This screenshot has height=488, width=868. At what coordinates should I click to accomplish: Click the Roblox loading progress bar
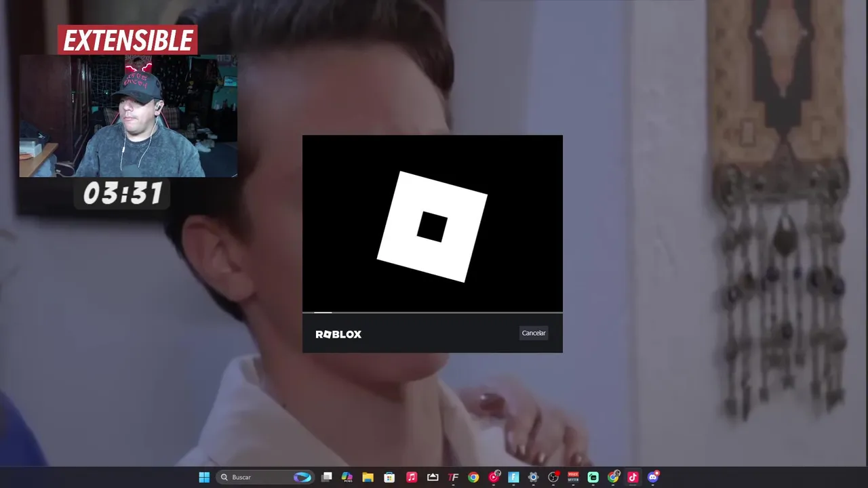[x=433, y=312]
